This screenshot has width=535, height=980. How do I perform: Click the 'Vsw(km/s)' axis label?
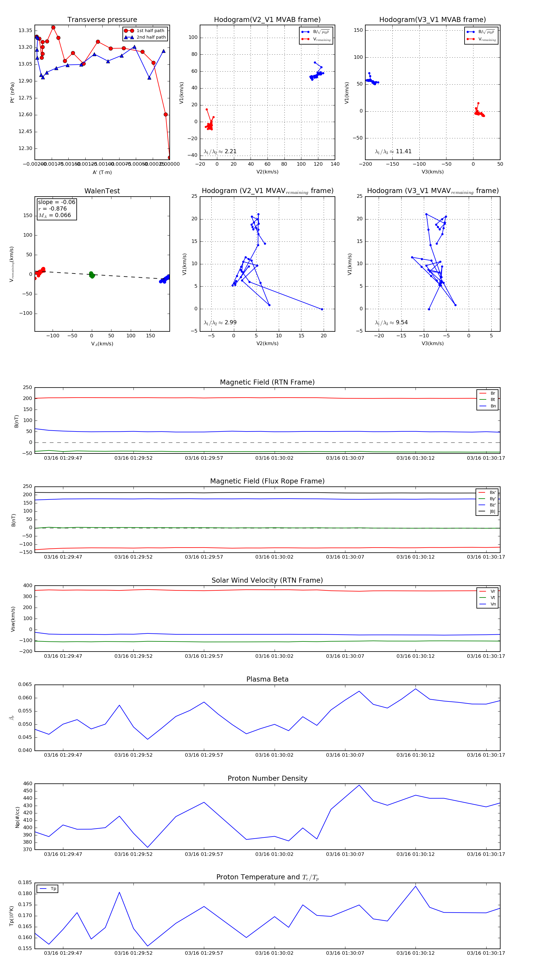click(12, 619)
